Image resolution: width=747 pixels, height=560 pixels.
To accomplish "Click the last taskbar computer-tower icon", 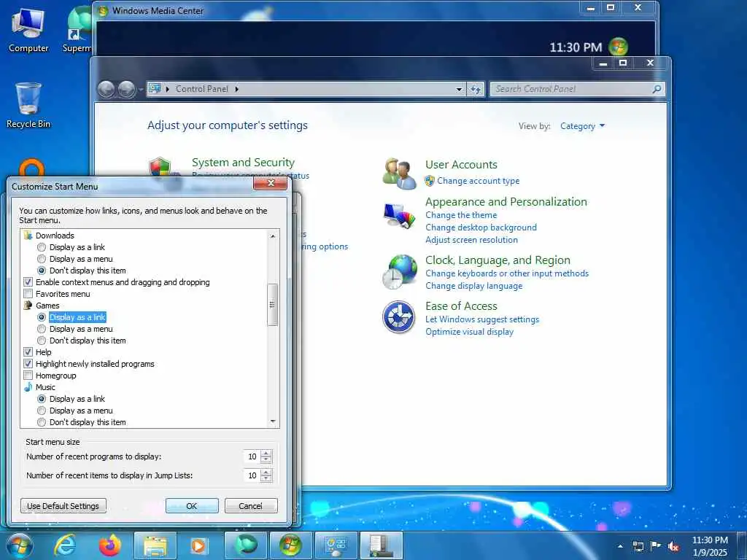I will 382,545.
